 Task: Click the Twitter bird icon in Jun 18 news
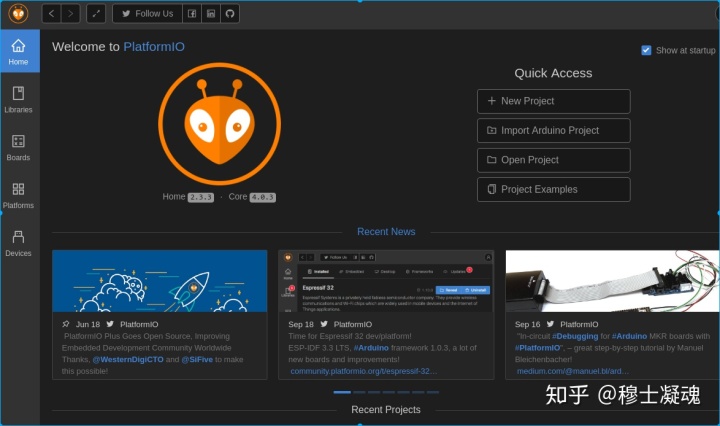(110, 324)
